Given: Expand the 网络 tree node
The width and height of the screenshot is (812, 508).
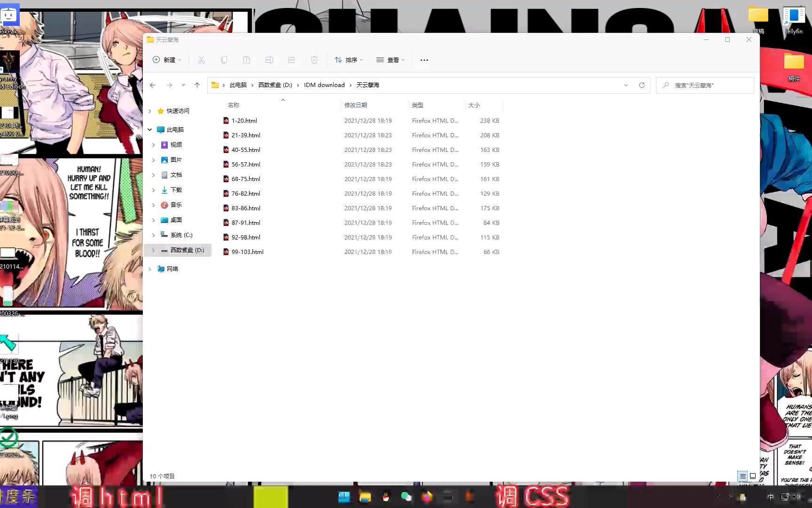Looking at the screenshot, I should (x=150, y=269).
